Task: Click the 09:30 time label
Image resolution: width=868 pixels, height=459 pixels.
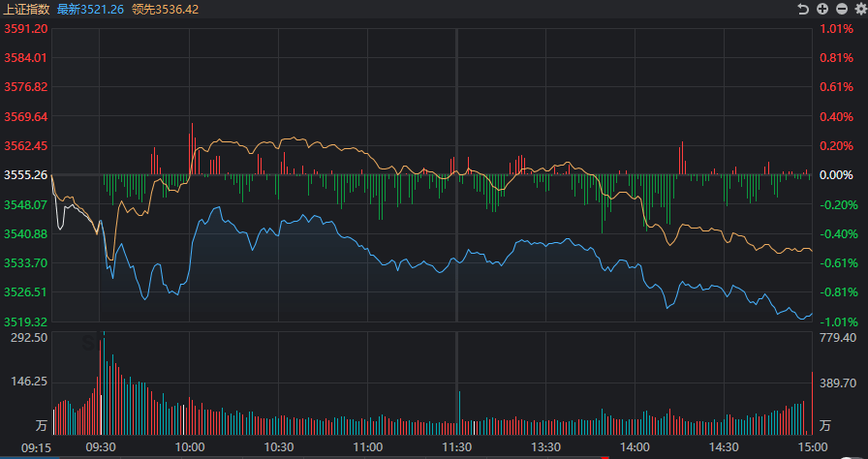Action: tap(102, 446)
